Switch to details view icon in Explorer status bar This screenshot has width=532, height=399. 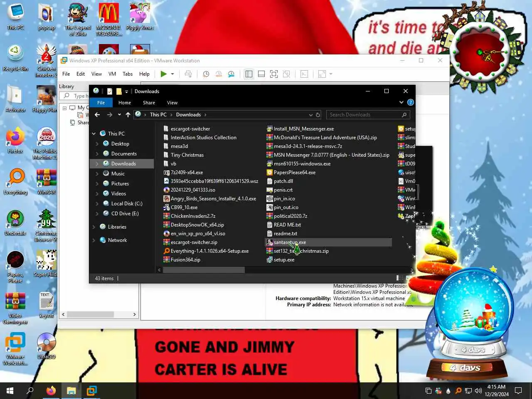(x=398, y=278)
